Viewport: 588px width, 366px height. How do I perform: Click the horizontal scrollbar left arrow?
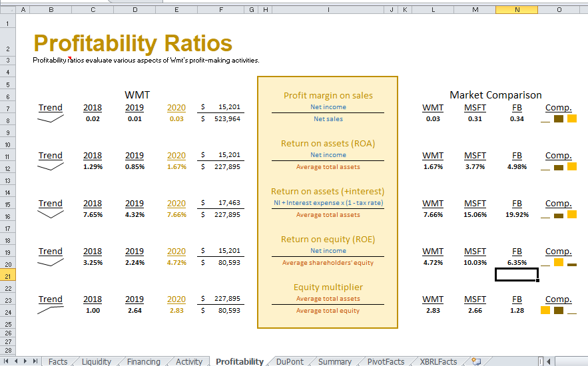point(549,361)
